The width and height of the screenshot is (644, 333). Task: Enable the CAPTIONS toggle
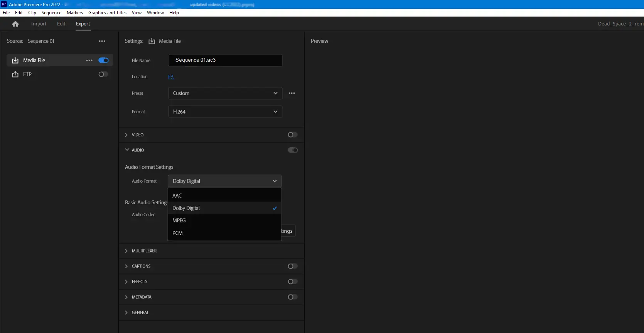point(293,266)
